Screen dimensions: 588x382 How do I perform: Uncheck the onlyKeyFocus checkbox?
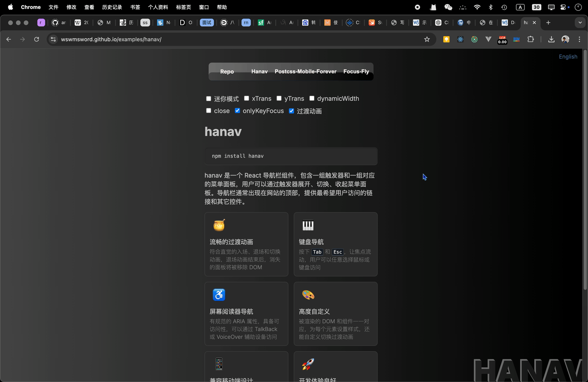238,111
